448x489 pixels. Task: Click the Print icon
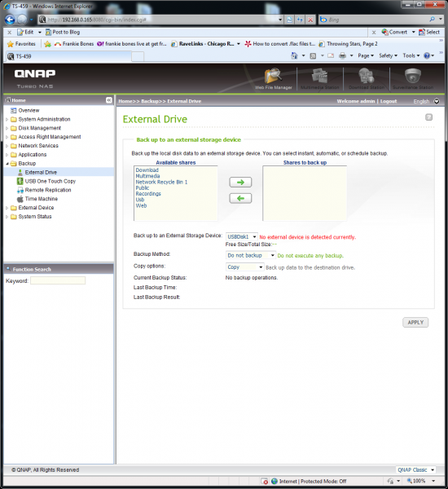click(342, 55)
